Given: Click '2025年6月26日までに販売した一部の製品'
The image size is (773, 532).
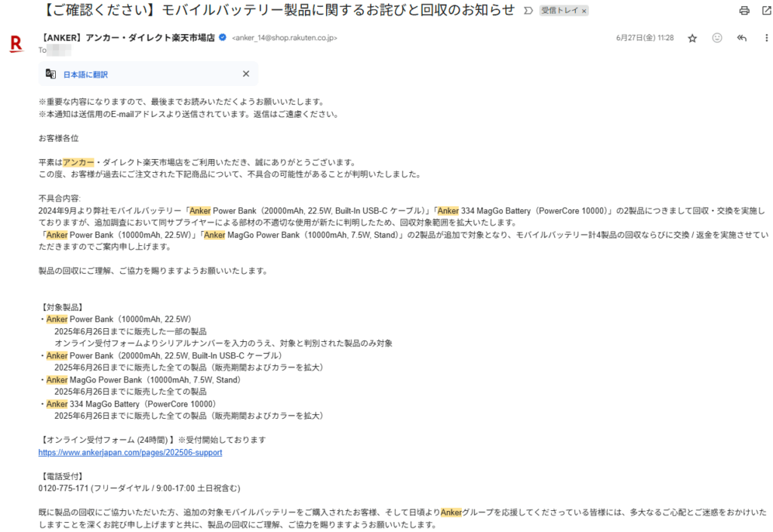Looking at the screenshot, I should (x=130, y=331).
